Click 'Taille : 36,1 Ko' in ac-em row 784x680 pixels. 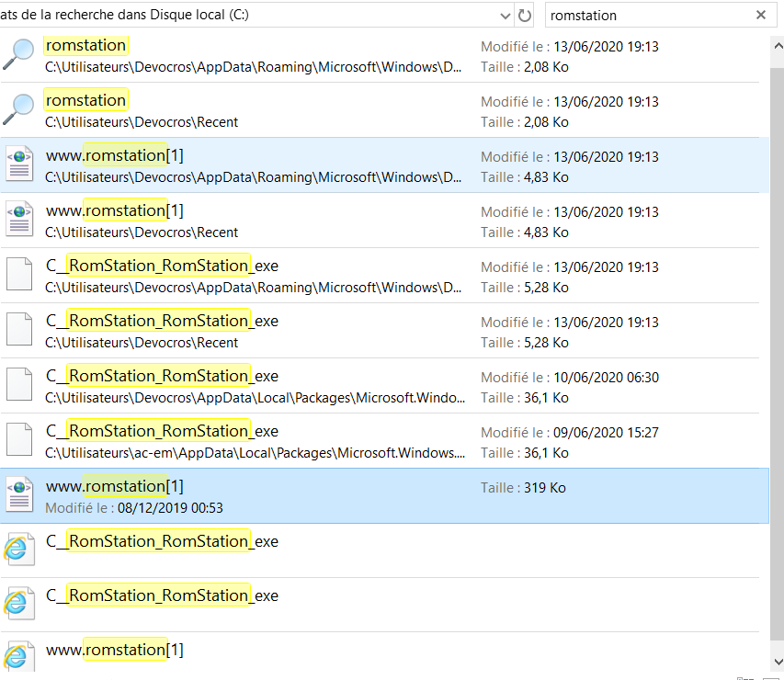[525, 452]
